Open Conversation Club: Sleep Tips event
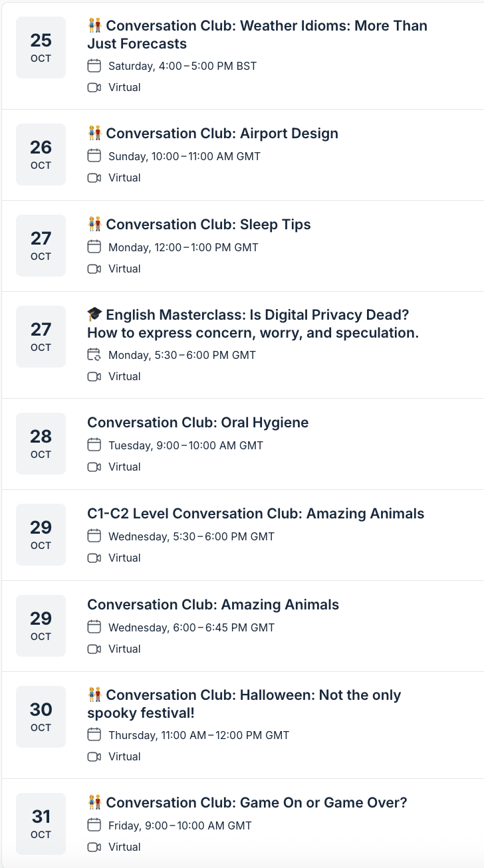484x868 pixels. point(208,225)
